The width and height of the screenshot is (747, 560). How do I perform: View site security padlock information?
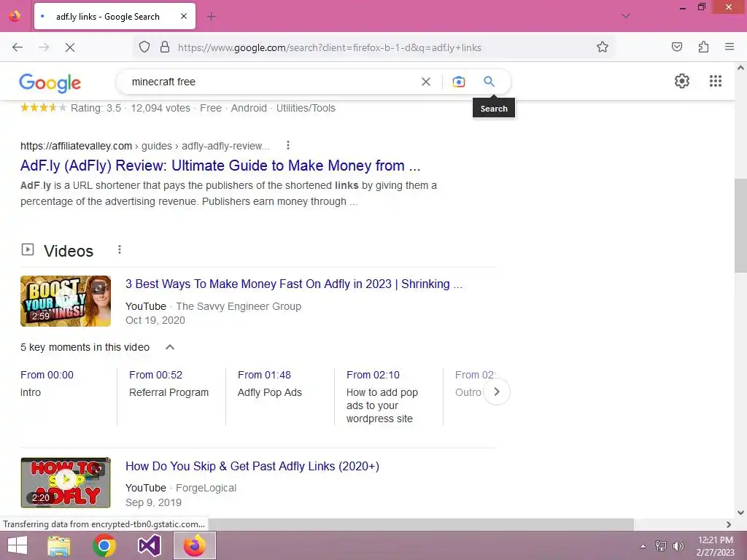pos(165,47)
